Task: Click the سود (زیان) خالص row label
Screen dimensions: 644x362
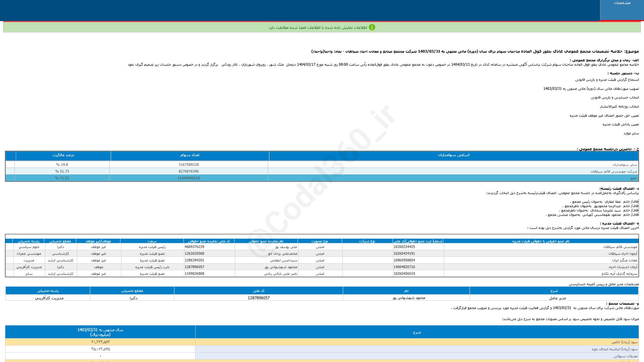Action: pyautogui.click(x=625, y=342)
